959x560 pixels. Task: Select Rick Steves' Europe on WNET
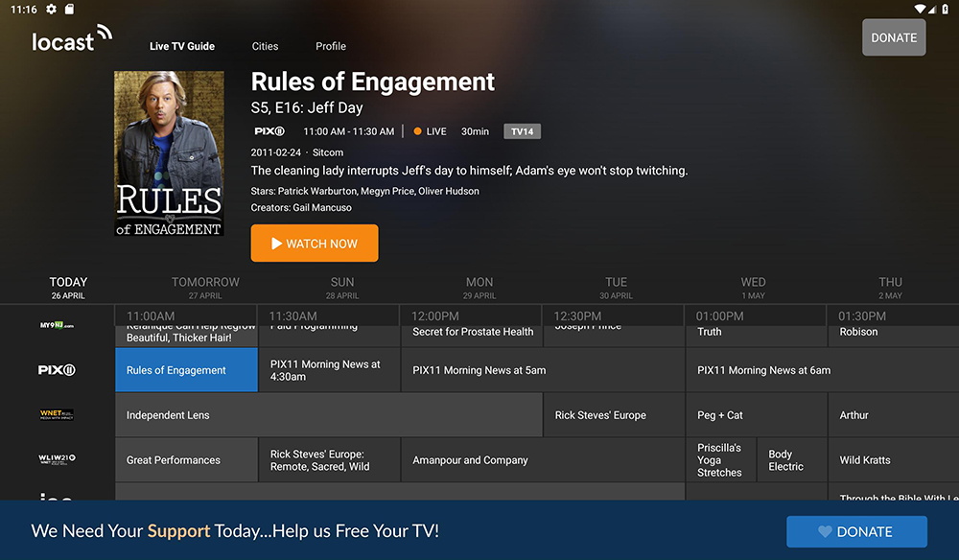[x=614, y=415]
